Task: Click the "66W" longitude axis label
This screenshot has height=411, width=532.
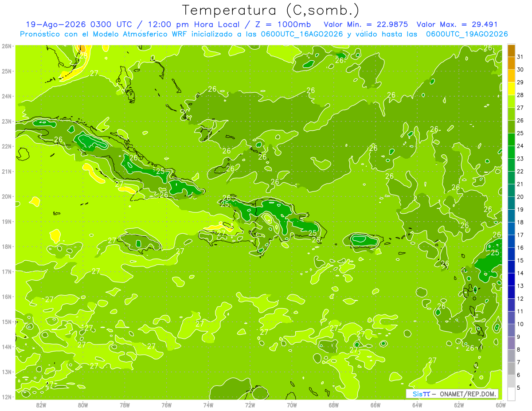Action: (x=375, y=404)
